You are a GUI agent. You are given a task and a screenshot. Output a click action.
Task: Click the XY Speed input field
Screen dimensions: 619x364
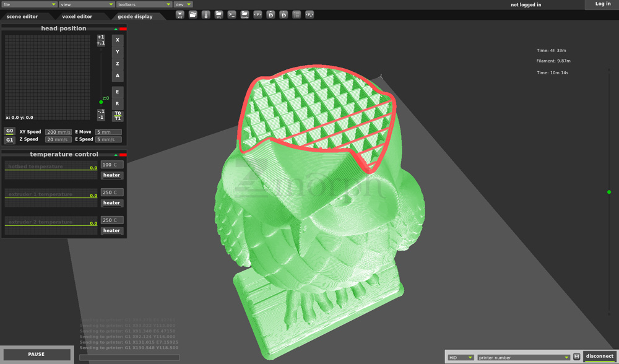point(59,132)
